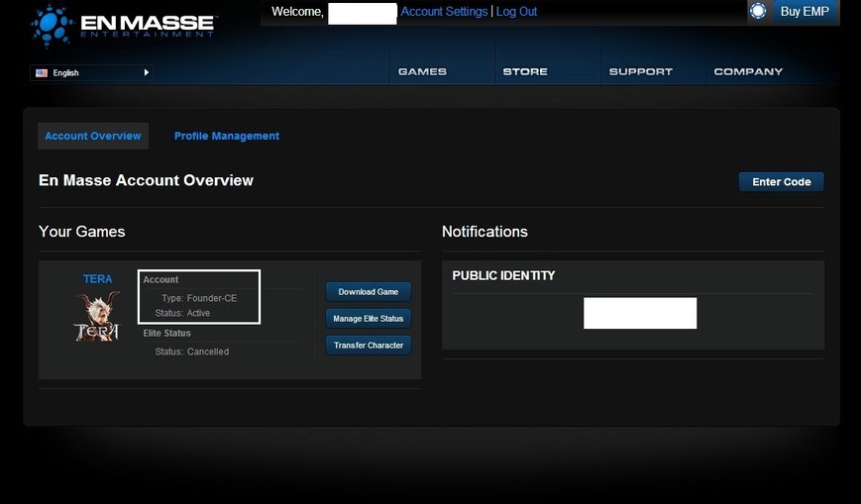Screen dimensions: 861x504
Task: Click the 'Your Games' heading
Action: pyautogui.click(x=82, y=232)
